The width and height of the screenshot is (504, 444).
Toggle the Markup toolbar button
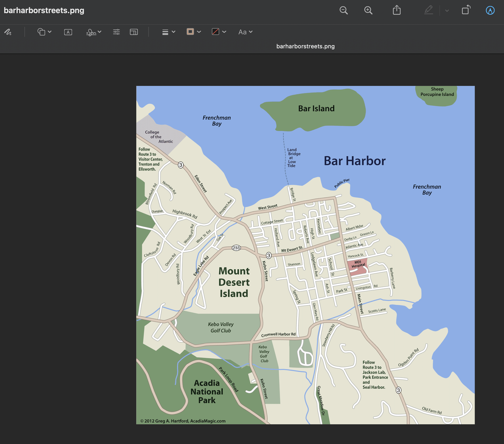point(490,10)
